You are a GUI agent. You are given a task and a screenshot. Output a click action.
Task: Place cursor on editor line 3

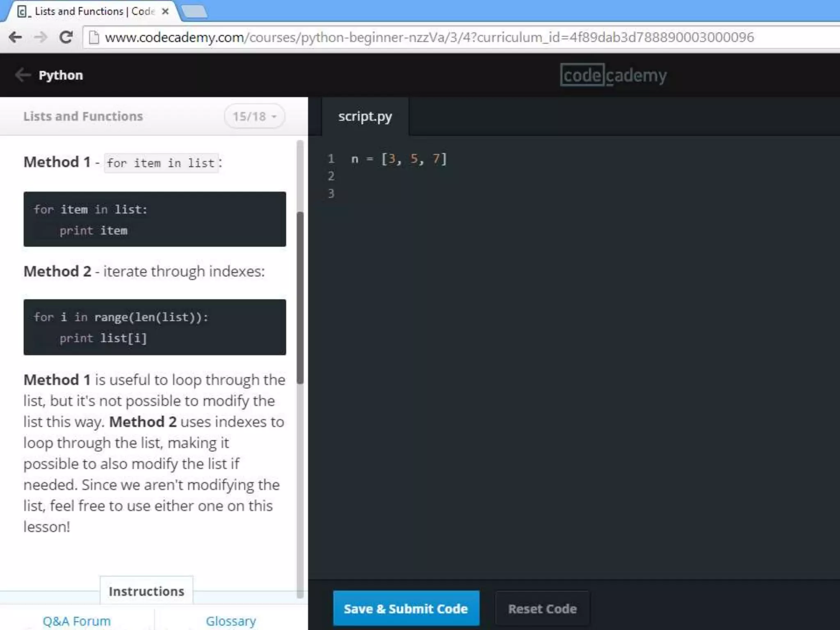click(574, 194)
